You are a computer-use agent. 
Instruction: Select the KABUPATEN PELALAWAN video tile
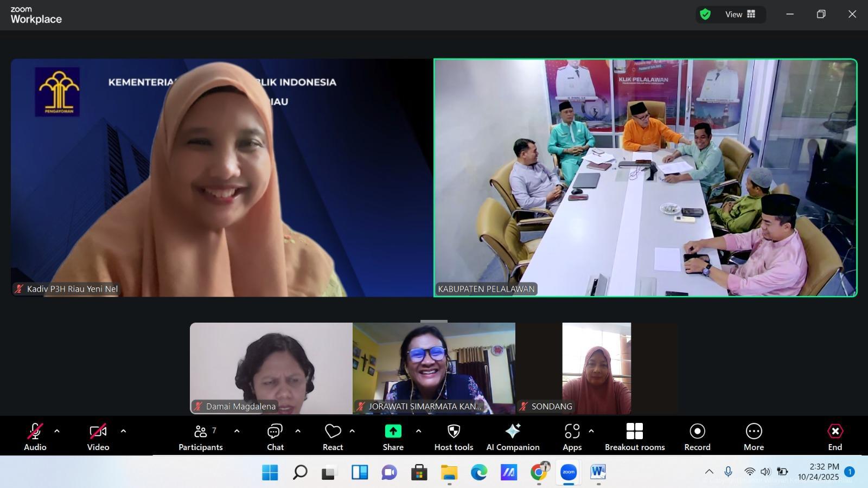(x=645, y=178)
